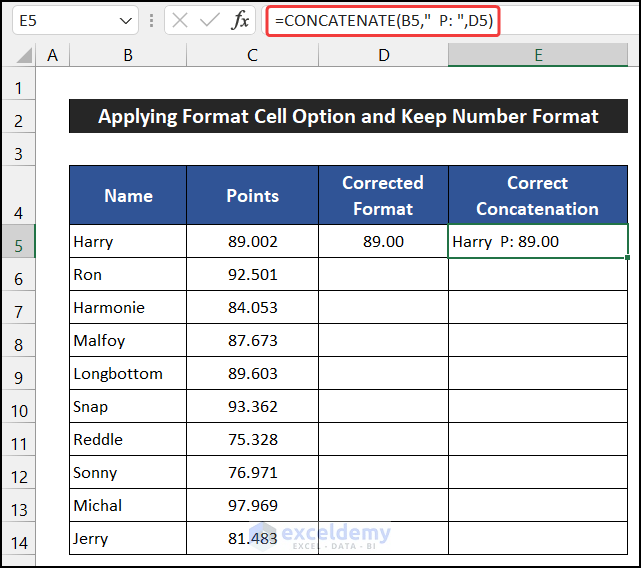Select cell D5 showing 89.00
Viewport: 641px width, 568px height.
[383, 241]
